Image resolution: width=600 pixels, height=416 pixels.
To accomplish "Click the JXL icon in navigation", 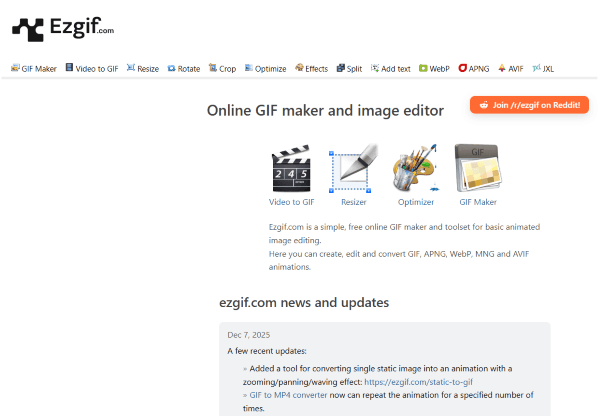I will tap(536, 68).
